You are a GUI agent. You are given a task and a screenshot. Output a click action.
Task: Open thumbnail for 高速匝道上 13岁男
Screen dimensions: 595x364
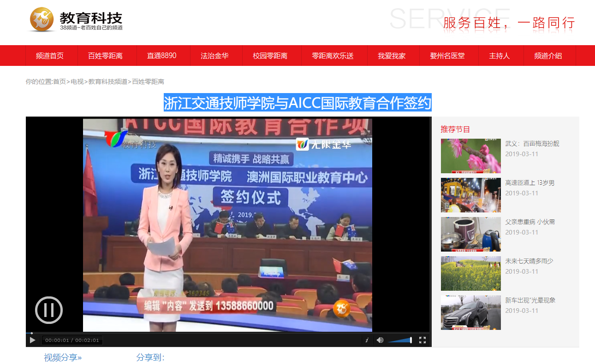pyautogui.click(x=470, y=195)
